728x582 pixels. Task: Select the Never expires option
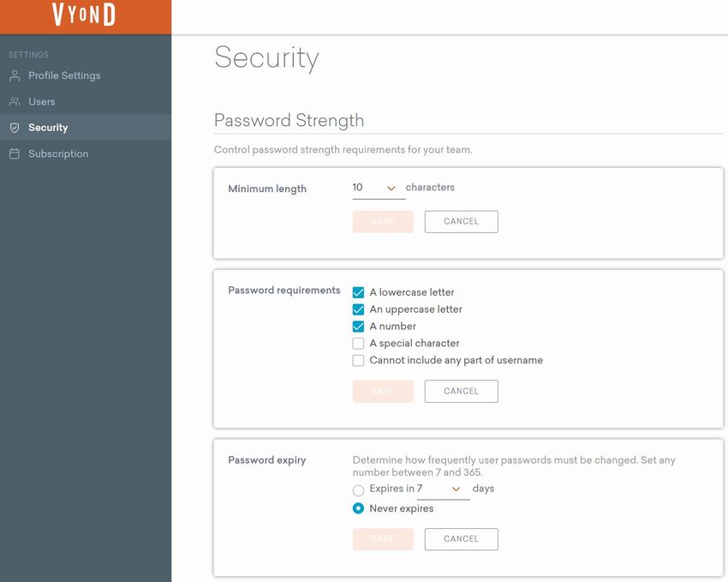(358, 508)
